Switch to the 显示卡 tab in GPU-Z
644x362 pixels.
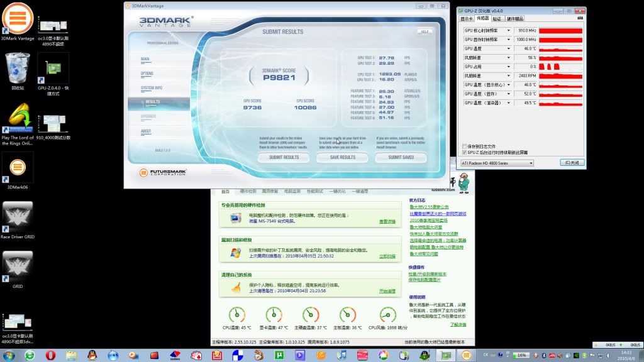(x=467, y=19)
